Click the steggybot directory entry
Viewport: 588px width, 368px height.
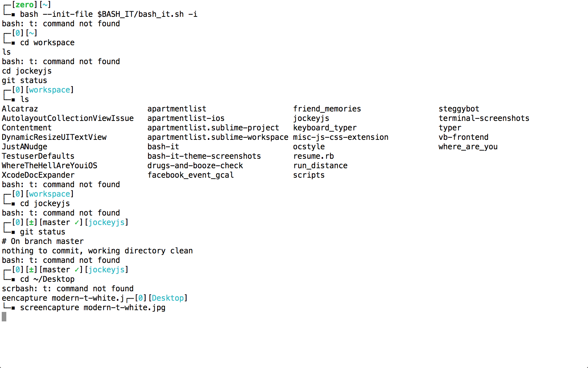point(459,109)
